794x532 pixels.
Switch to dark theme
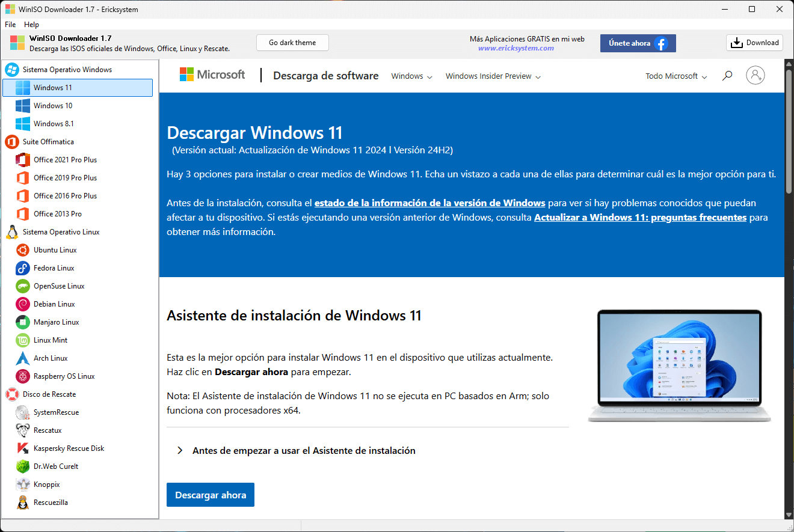click(x=292, y=43)
